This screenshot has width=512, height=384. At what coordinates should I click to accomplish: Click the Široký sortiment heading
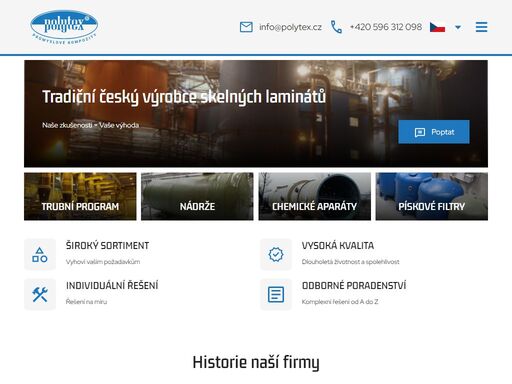pos(107,246)
